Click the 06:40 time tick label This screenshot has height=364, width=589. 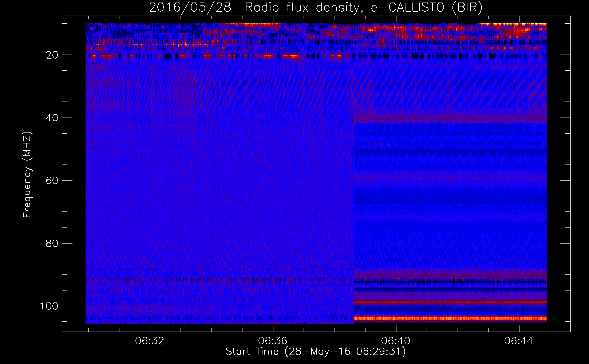(396, 341)
